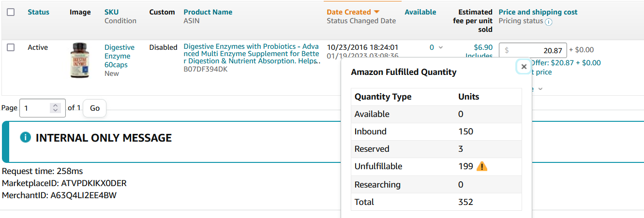Image resolution: width=644 pixels, height=218 pixels.
Task: Open the Digestive Enzymes product thumbnail
Action: point(79,60)
